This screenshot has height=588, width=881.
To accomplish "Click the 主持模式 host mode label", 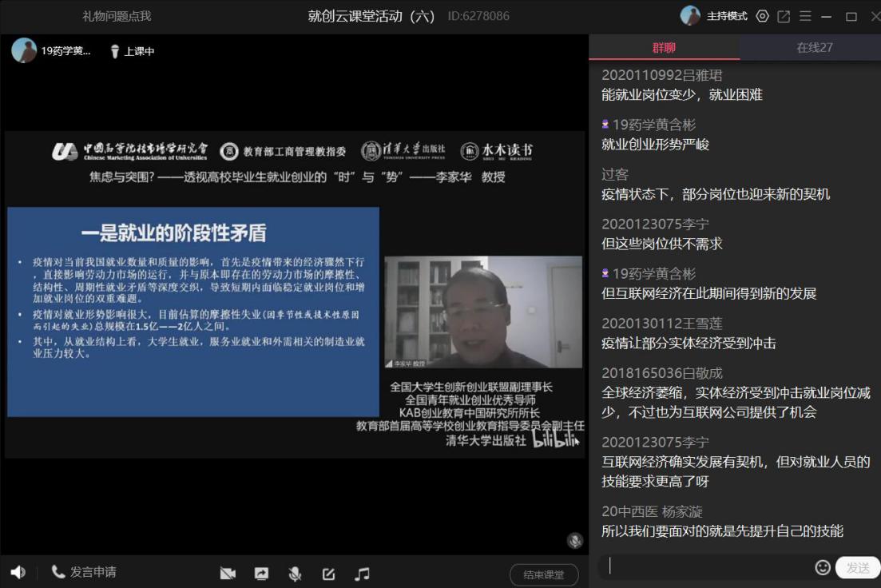I will coord(727,16).
